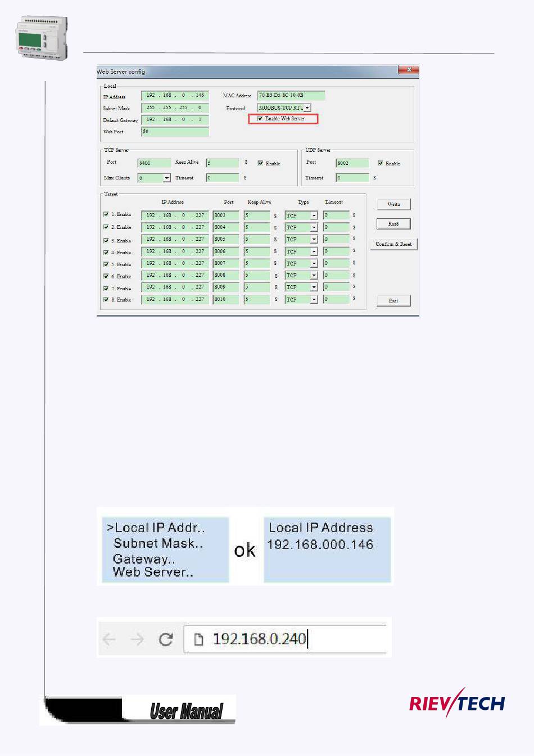Toggle the target 1. Enable checkbox
534x756 pixels.
tap(106, 214)
